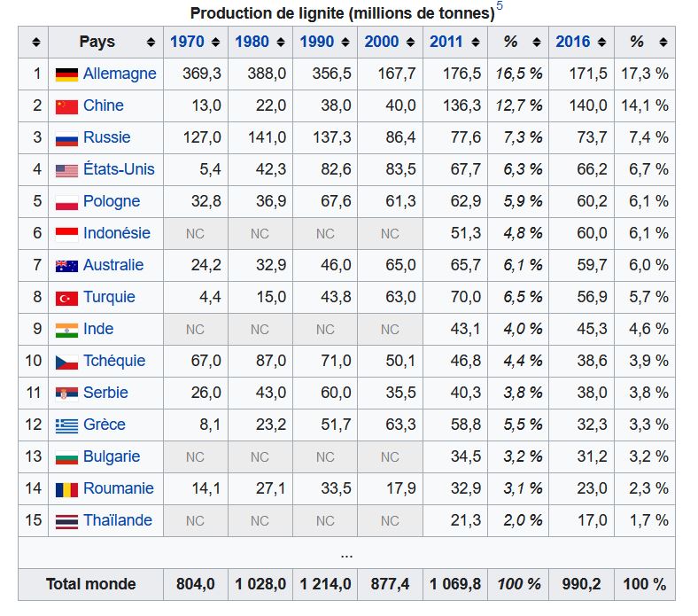Click the German flag icon
This screenshot has height=616, width=698.
(66, 74)
